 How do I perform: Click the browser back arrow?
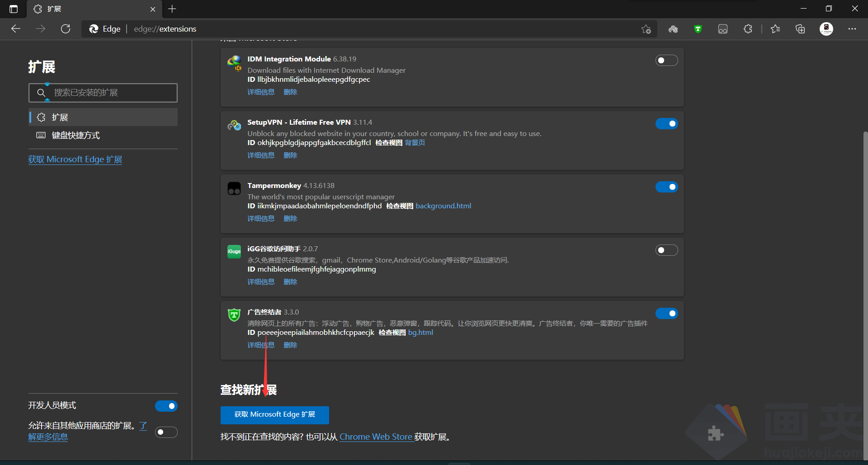[x=16, y=29]
